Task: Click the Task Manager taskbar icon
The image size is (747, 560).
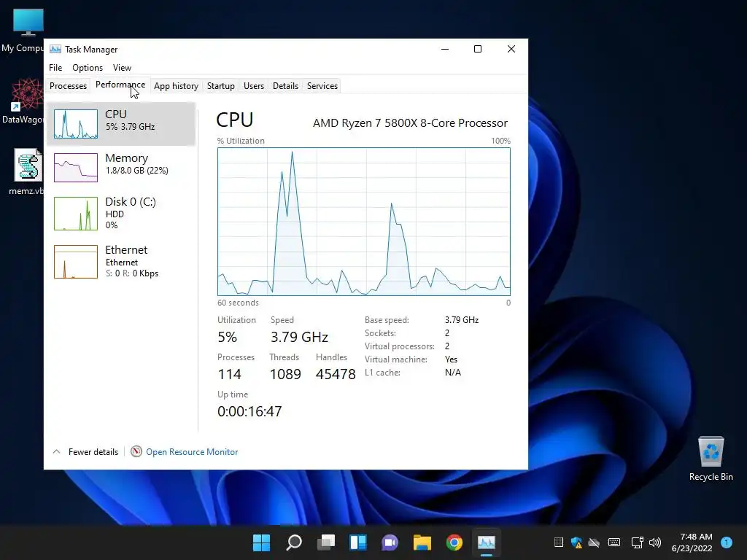Action: 487,542
